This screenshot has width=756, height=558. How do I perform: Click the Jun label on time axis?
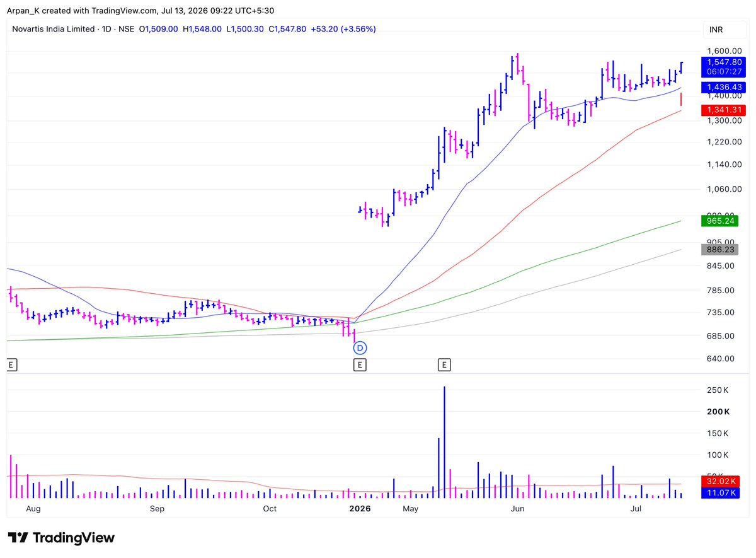(518, 508)
